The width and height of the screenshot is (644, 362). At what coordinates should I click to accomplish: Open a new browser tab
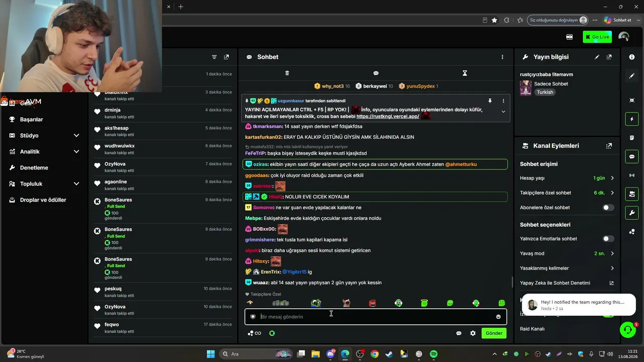click(x=181, y=7)
